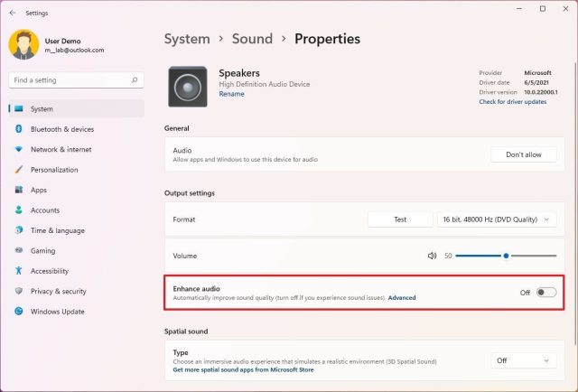
Task: Click the System monitor icon in sidebar
Action: 19,108
